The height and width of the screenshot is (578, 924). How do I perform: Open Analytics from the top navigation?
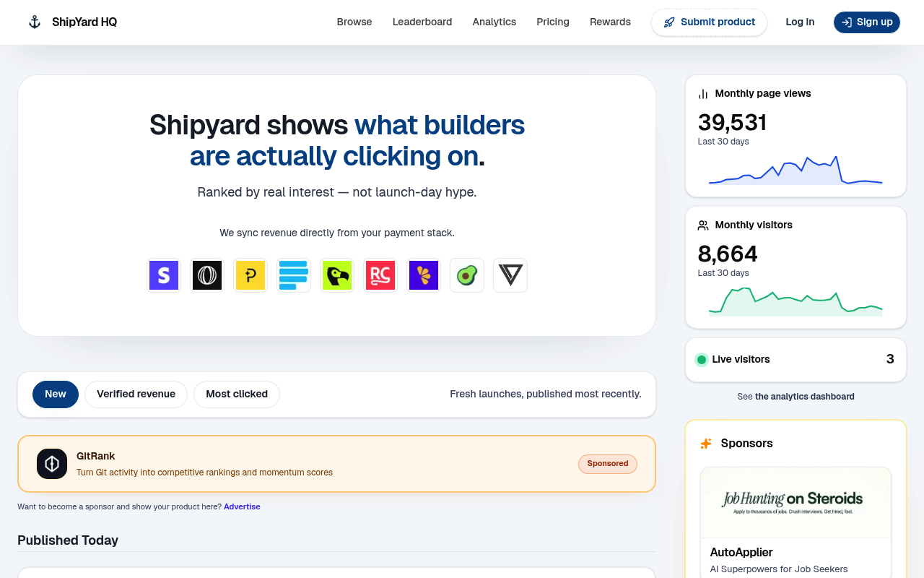pyautogui.click(x=494, y=22)
